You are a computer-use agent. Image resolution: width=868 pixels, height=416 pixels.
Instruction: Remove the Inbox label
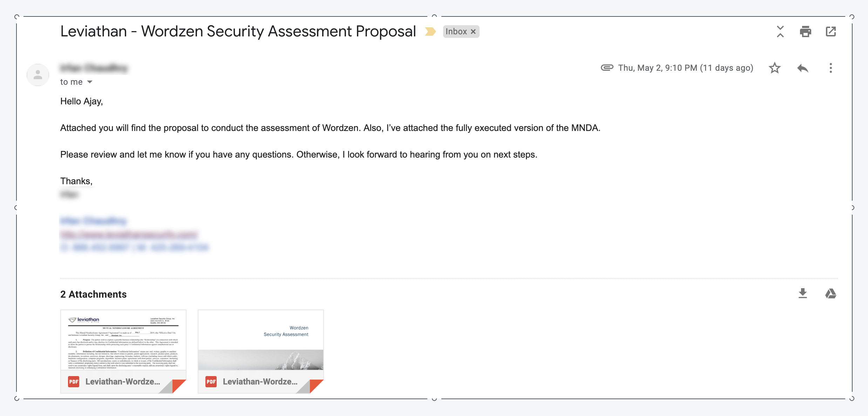click(473, 32)
